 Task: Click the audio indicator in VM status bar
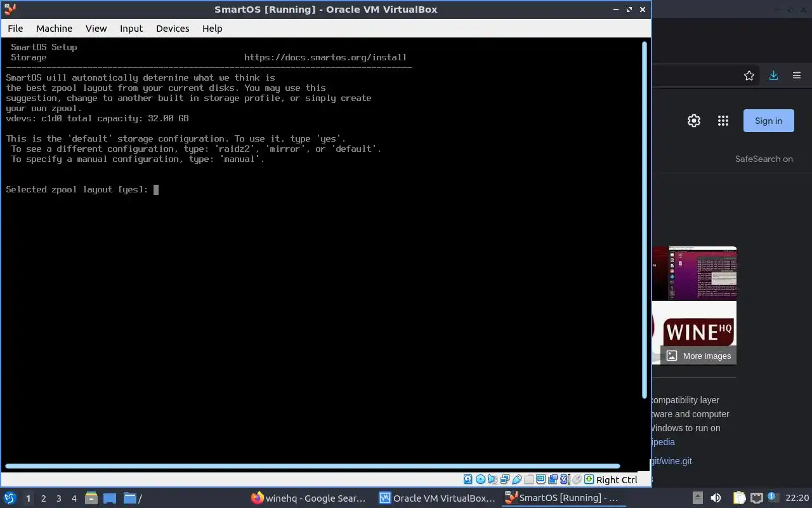pyautogui.click(x=493, y=479)
